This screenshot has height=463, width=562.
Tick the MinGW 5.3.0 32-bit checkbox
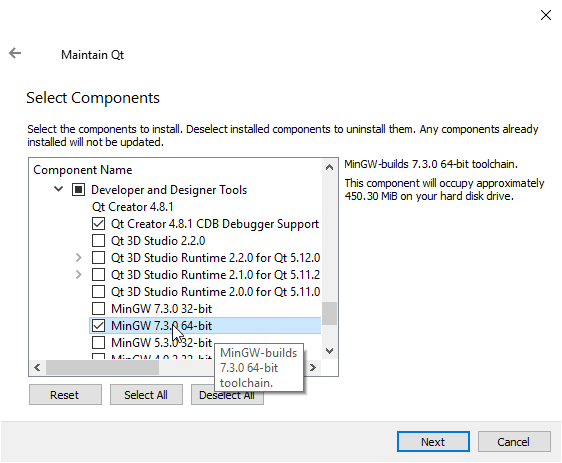[x=98, y=343]
